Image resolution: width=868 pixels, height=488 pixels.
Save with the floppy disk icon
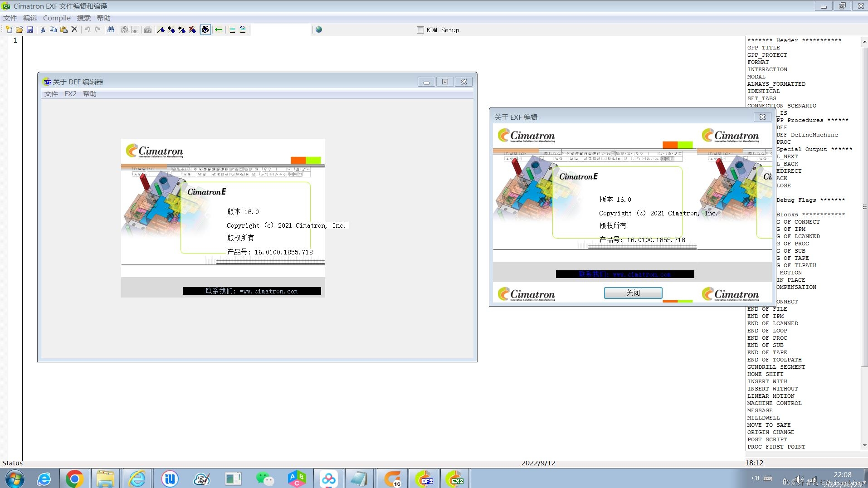click(x=30, y=29)
